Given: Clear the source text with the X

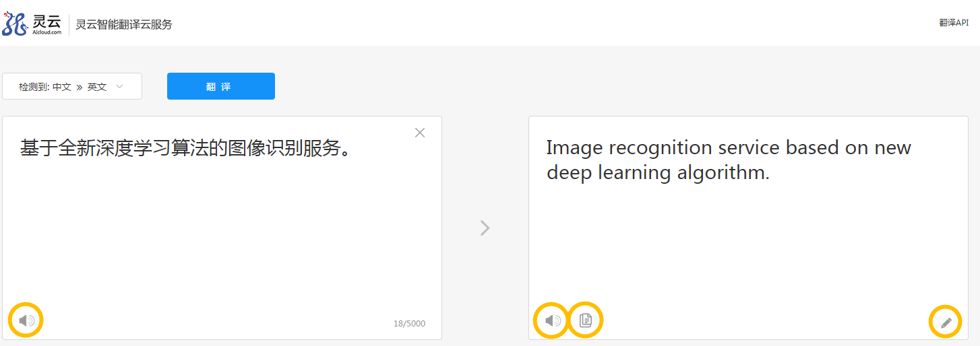Looking at the screenshot, I should click(420, 133).
